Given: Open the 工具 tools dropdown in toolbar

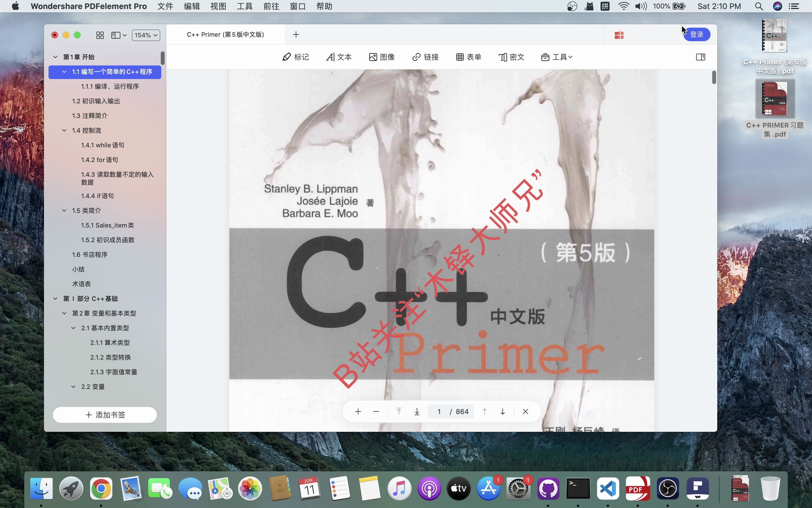Looking at the screenshot, I should [557, 57].
